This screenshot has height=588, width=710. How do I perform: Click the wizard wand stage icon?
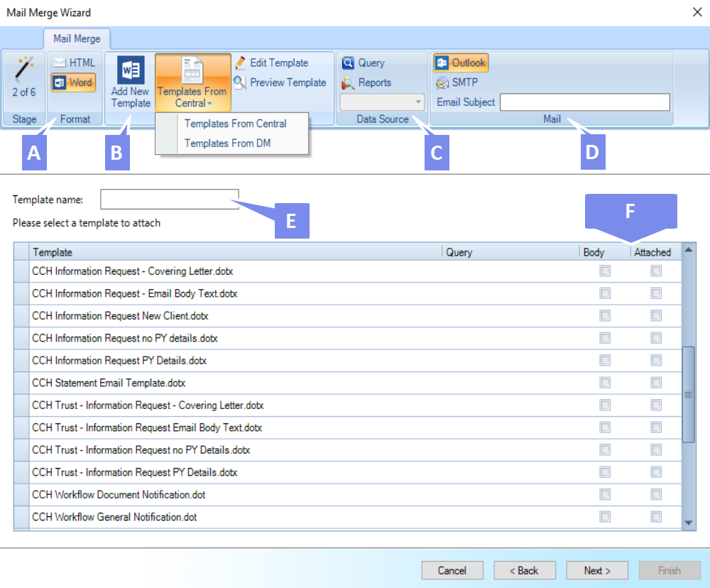pyautogui.click(x=23, y=69)
